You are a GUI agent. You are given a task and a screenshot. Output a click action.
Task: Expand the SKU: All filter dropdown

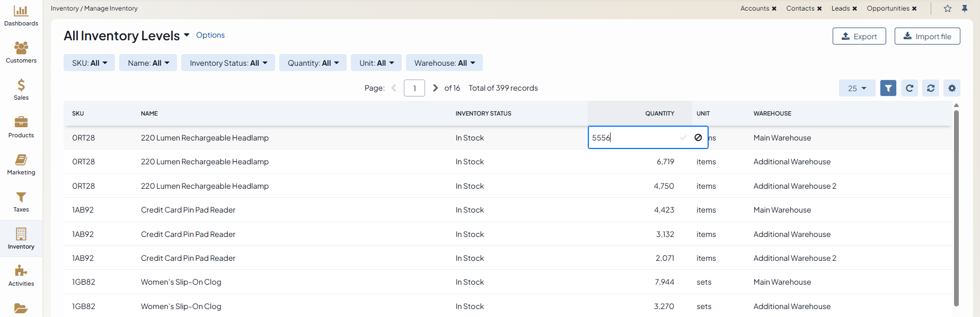89,63
